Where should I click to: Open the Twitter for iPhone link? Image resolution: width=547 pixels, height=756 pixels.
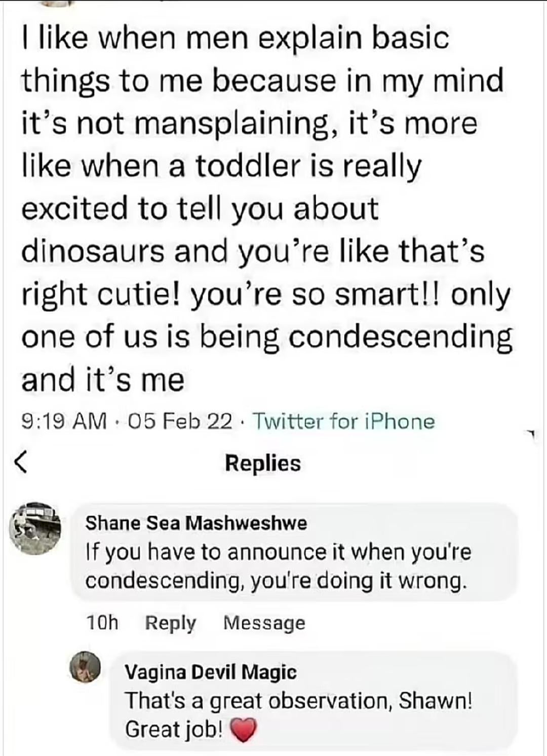click(x=343, y=422)
